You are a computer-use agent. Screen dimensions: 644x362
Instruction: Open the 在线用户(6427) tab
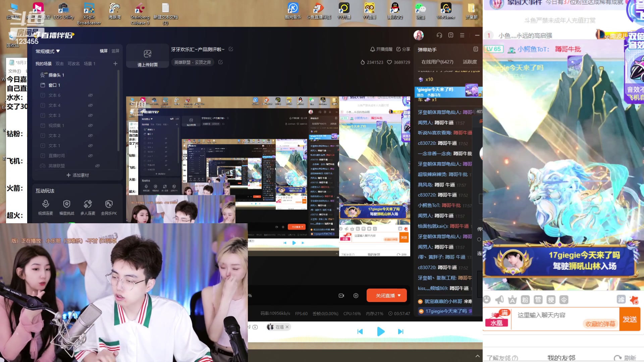pos(437,62)
